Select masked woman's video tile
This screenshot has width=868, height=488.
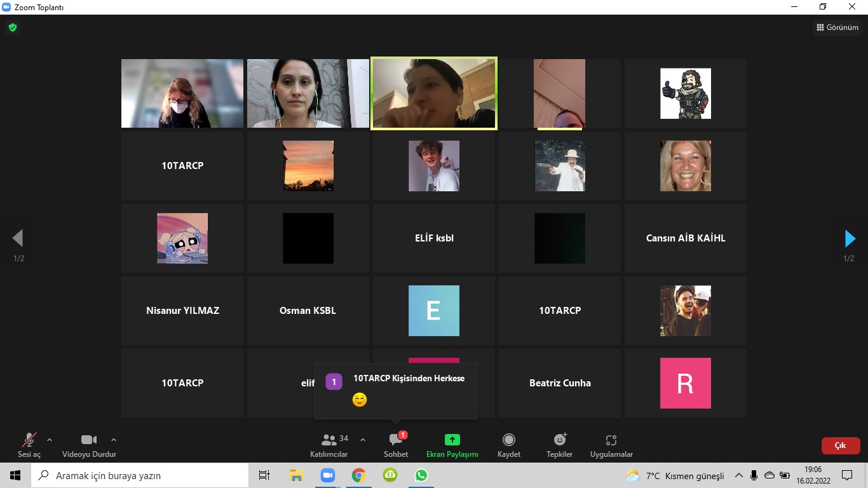click(x=182, y=93)
